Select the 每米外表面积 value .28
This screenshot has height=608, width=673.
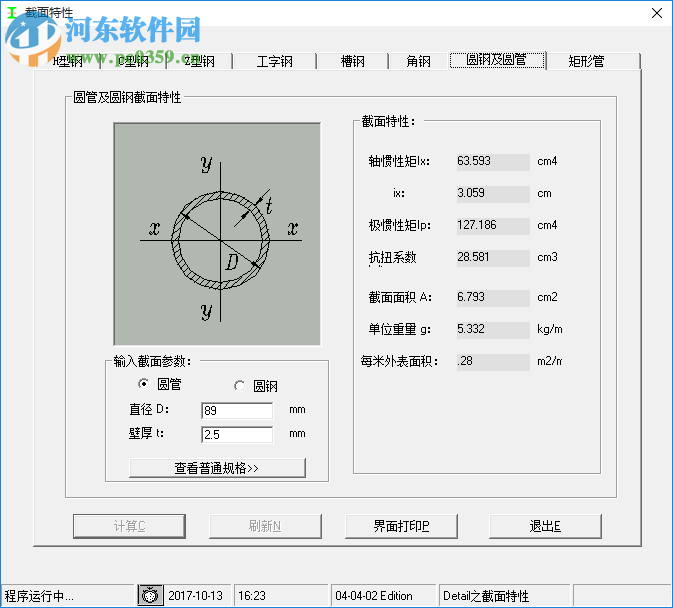pyautogui.click(x=493, y=361)
